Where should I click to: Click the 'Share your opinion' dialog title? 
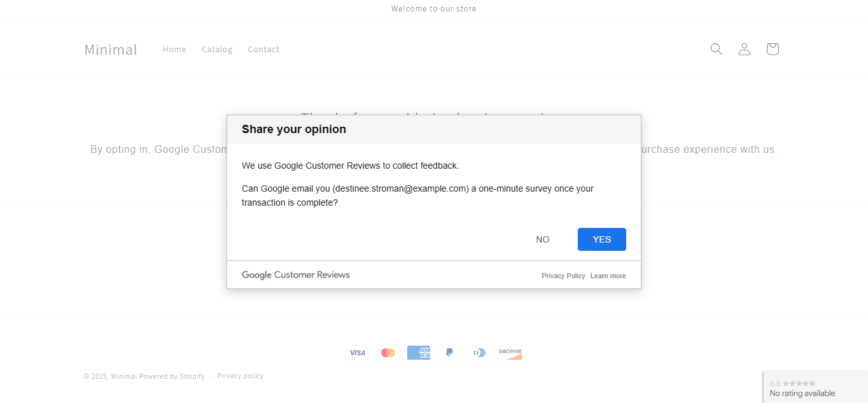click(x=294, y=129)
